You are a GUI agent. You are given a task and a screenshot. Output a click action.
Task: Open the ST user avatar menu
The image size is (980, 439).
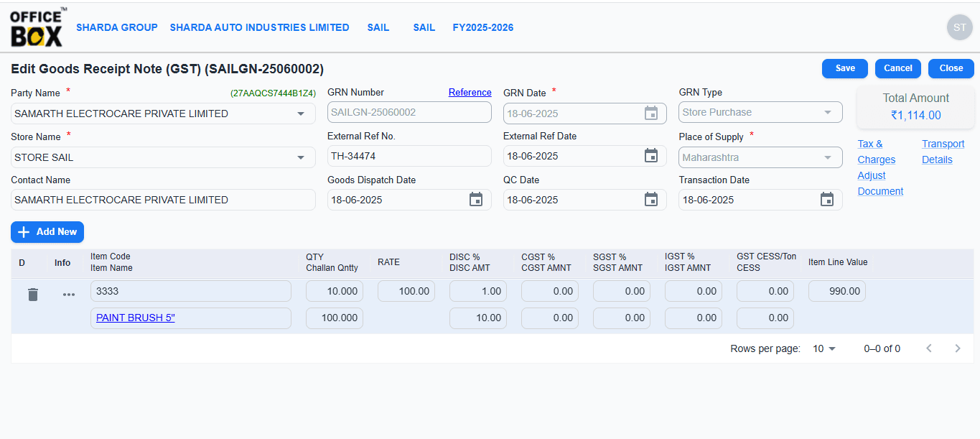pos(959,27)
